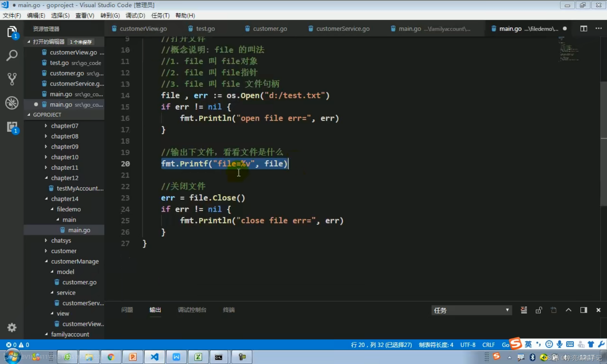The image size is (607, 364).
Task: Click the Settings gear icon bottom left
Action: (12, 328)
